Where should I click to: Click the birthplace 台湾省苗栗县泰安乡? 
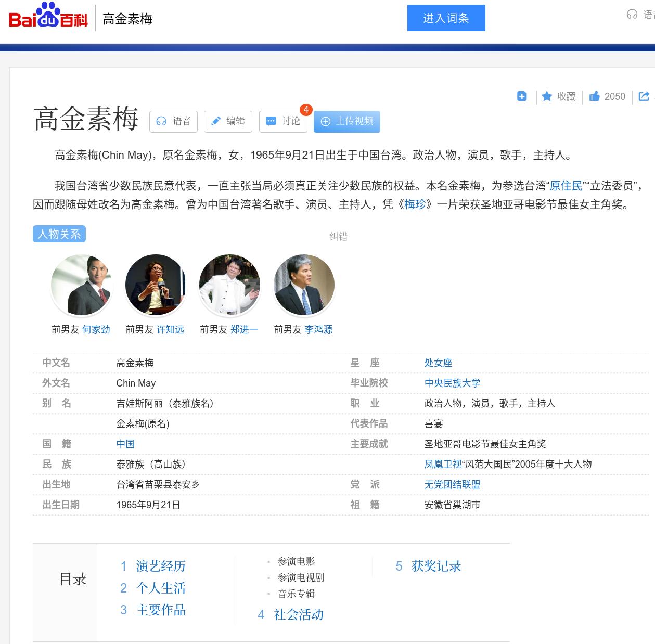tap(158, 484)
